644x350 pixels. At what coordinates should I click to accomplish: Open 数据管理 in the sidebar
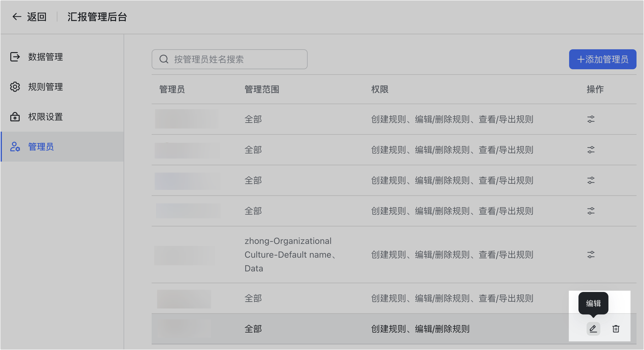click(46, 57)
